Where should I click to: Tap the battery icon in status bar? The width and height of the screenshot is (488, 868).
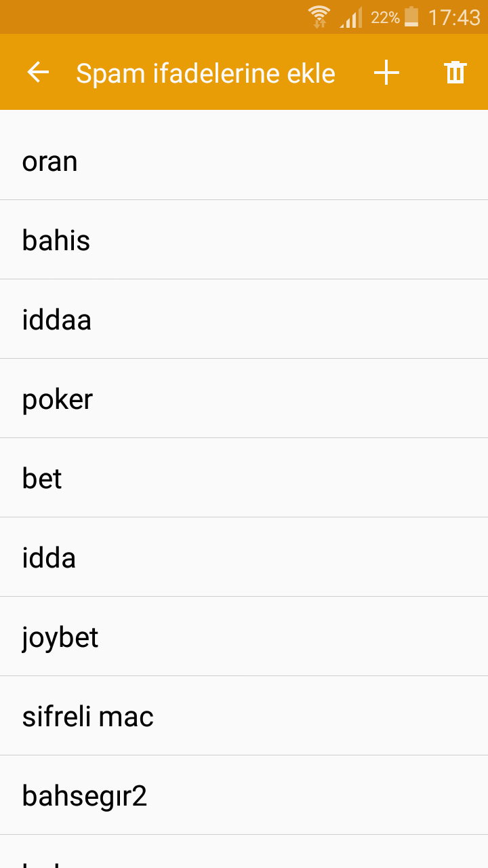411,17
